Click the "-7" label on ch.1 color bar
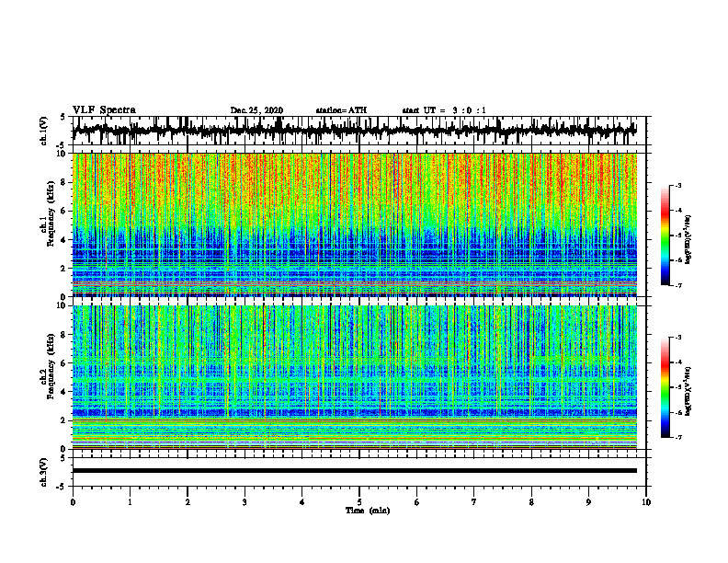Image resolution: width=728 pixels, height=563 pixels. [678, 285]
